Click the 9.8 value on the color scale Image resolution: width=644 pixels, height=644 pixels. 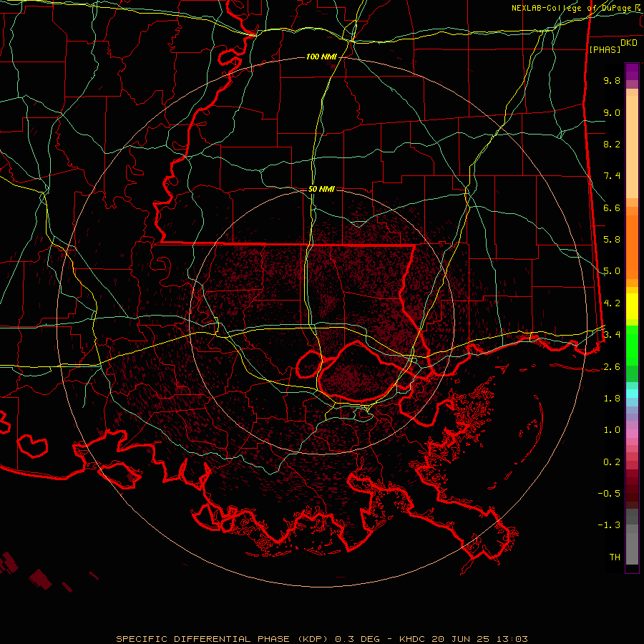[x=612, y=80]
